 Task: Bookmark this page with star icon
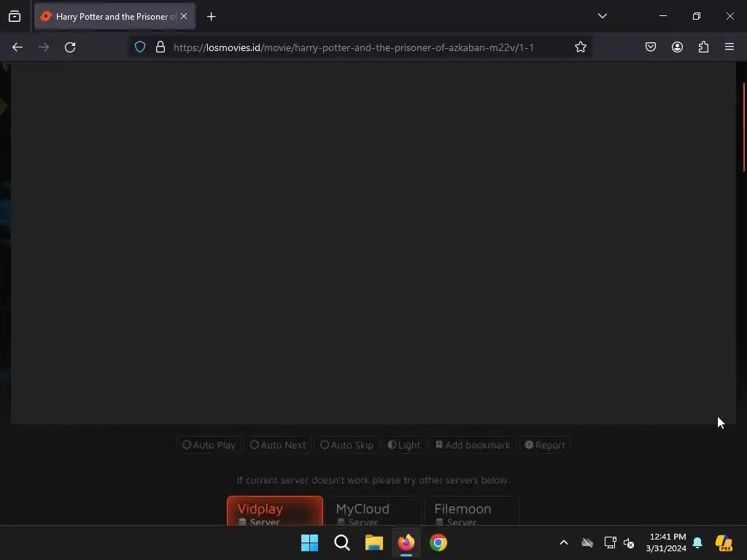click(580, 47)
